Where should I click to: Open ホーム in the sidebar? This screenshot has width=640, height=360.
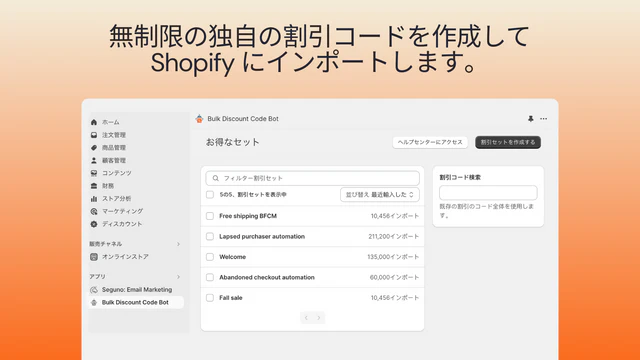(111, 122)
